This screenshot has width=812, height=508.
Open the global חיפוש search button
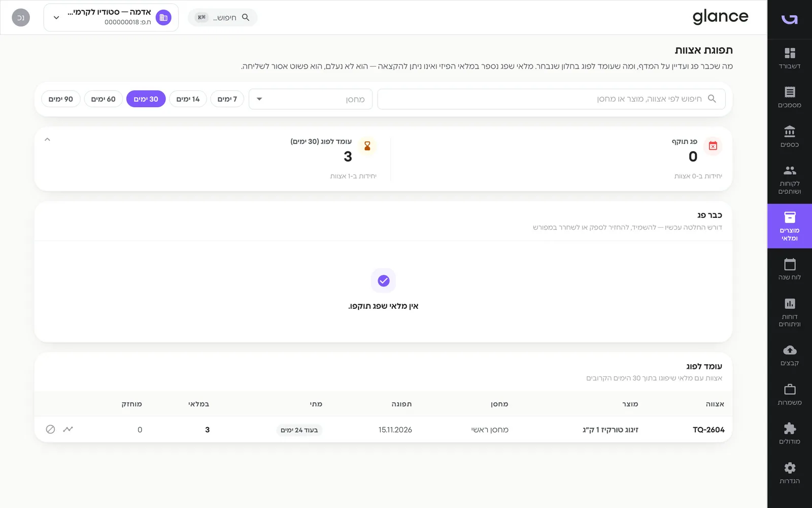(x=222, y=17)
